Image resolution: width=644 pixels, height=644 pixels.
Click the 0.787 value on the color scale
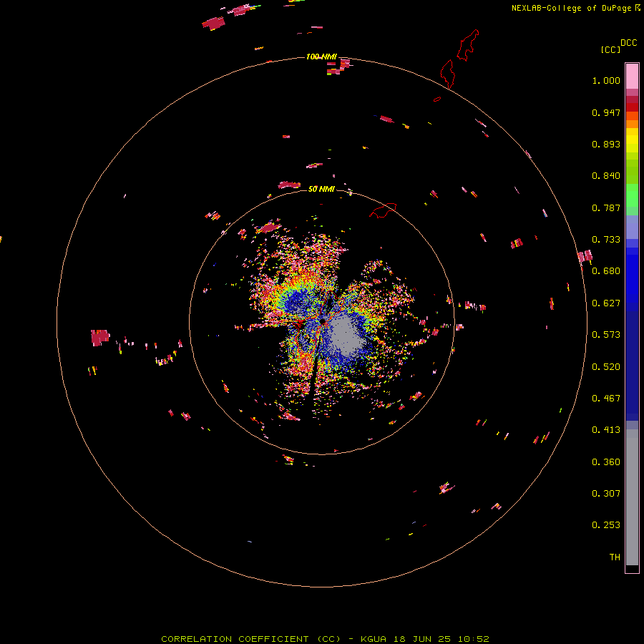[606, 208]
